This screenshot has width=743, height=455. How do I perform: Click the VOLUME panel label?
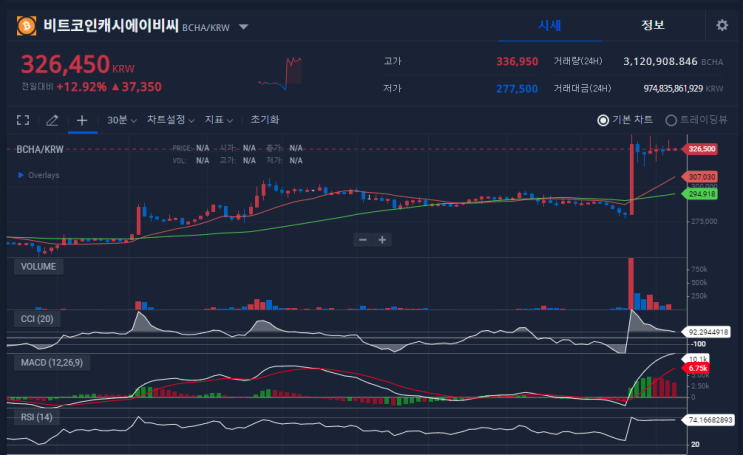pyautogui.click(x=38, y=267)
